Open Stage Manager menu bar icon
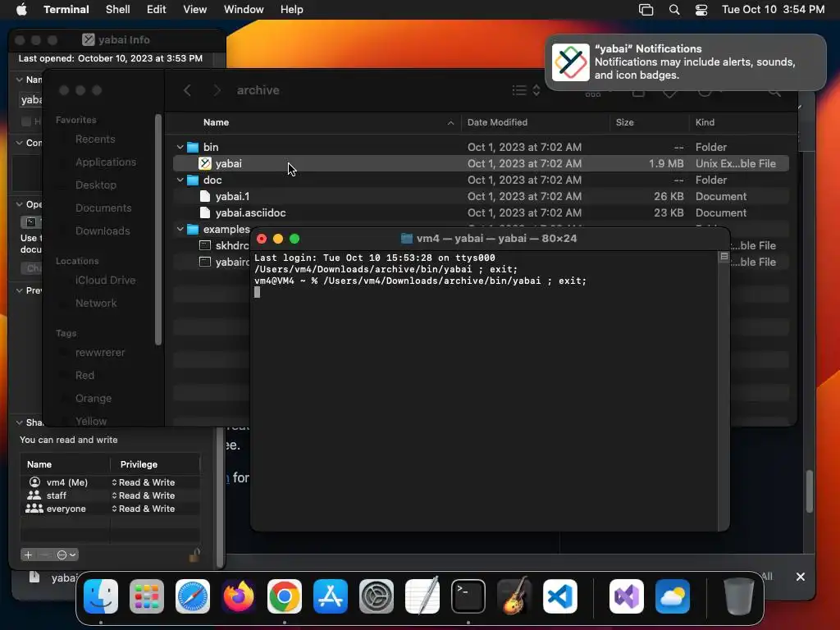840x630 pixels. (x=646, y=10)
